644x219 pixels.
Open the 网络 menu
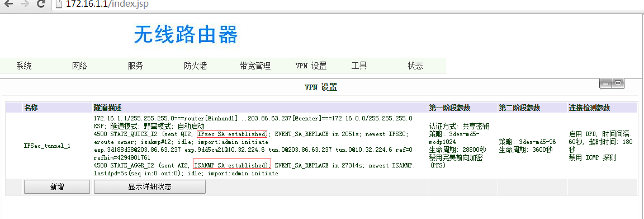(80, 66)
